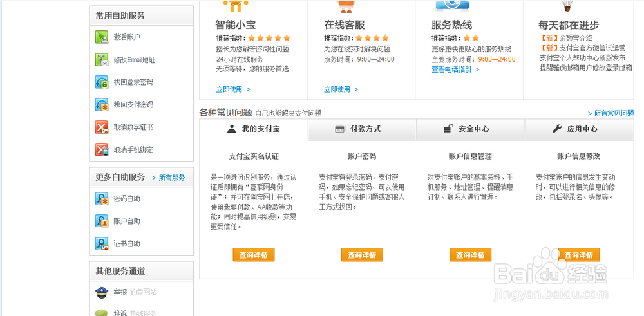This screenshot has height=316, width=644.
Task: Click the 服务热线 two-star rating
Action: tap(471, 38)
